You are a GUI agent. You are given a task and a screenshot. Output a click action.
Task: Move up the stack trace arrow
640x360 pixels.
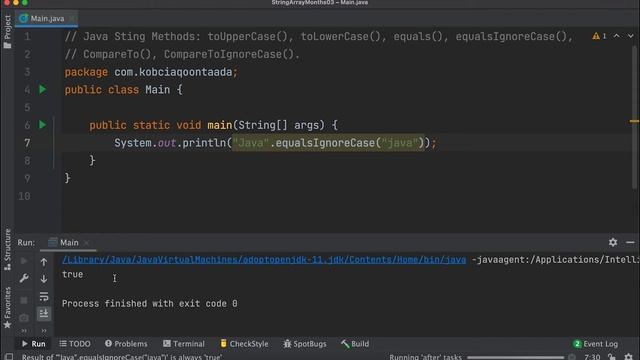44,262
